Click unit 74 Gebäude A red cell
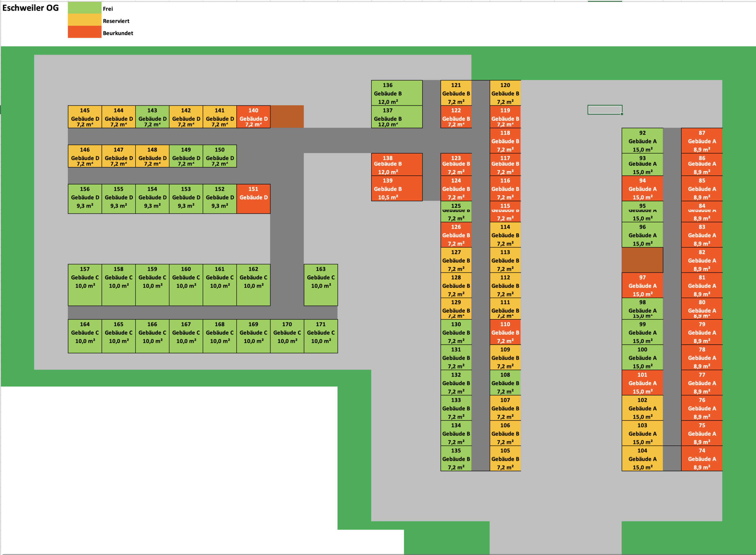 click(702, 458)
